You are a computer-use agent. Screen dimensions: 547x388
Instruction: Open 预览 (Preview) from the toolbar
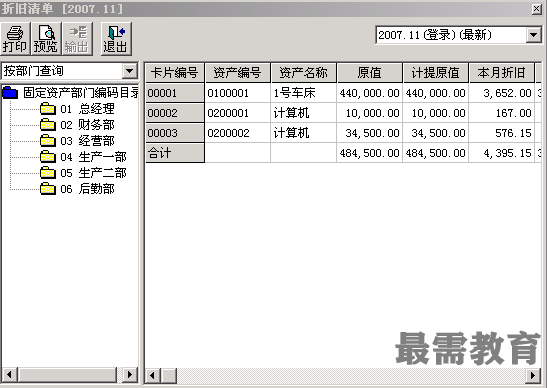point(46,38)
